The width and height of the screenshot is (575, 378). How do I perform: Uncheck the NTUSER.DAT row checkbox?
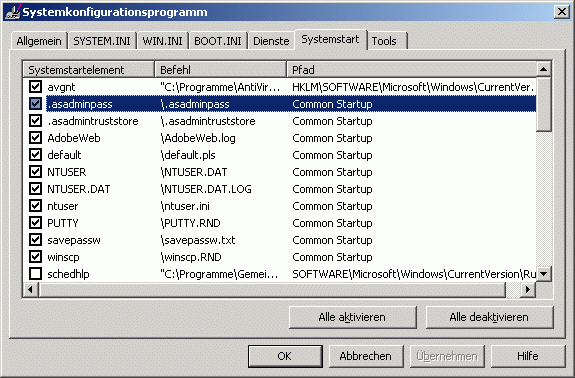point(35,189)
